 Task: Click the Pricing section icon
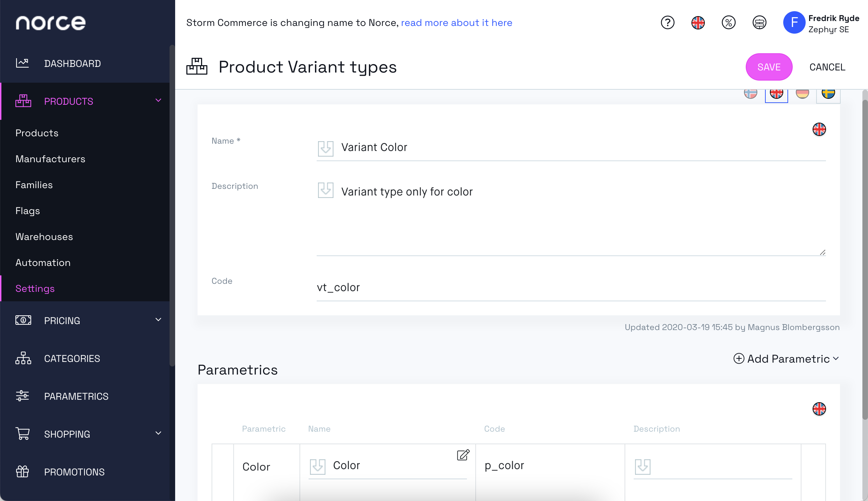pos(23,320)
